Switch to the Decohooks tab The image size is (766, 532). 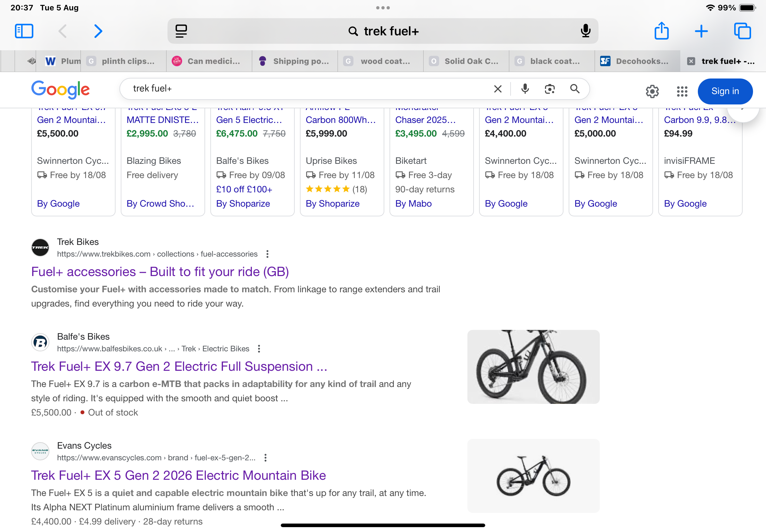[x=638, y=61]
